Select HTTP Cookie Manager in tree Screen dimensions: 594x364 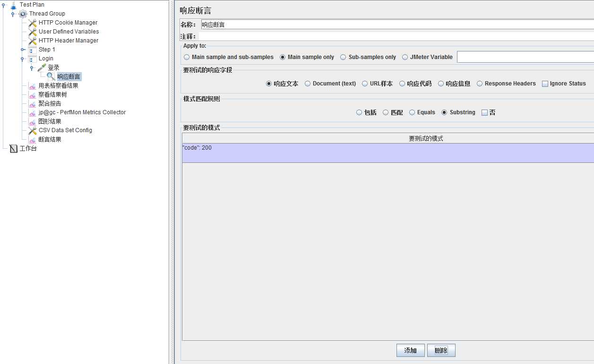pyautogui.click(x=68, y=23)
